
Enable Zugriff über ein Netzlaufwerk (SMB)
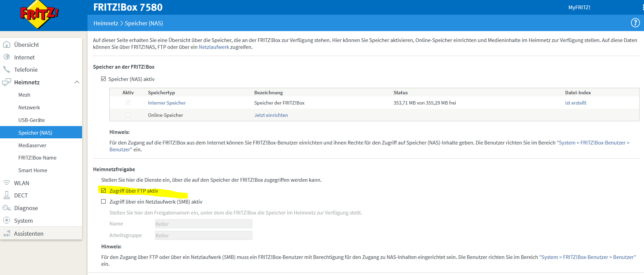tap(103, 202)
